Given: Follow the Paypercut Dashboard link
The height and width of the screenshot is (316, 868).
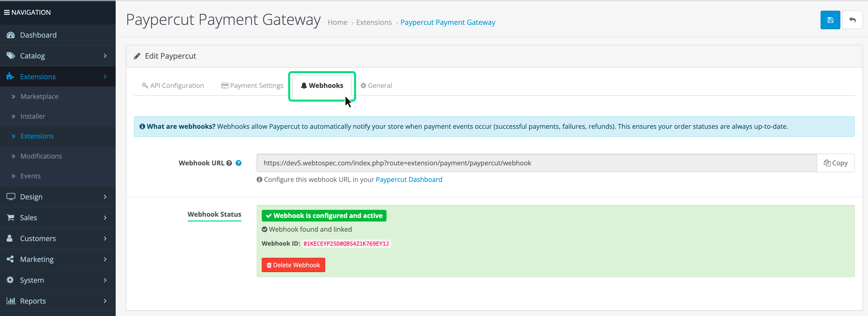Looking at the screenshot, I should coord(409,180).
